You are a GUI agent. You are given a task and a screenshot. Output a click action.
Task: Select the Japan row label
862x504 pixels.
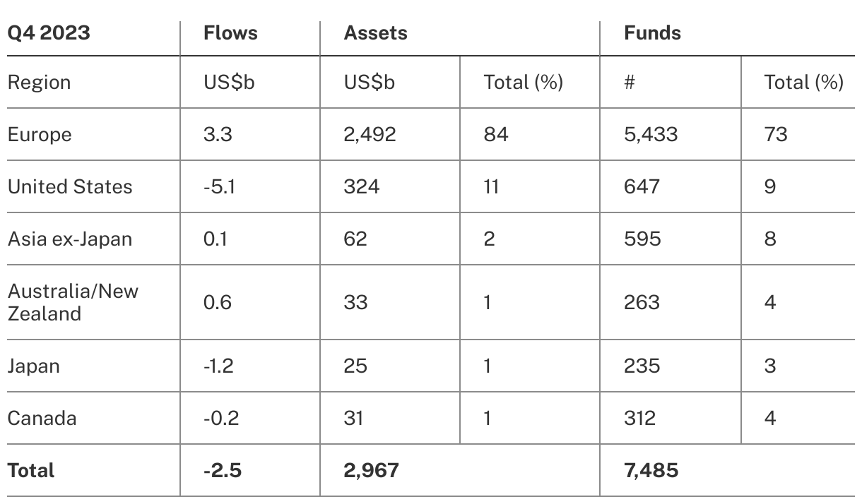[34, 366]
